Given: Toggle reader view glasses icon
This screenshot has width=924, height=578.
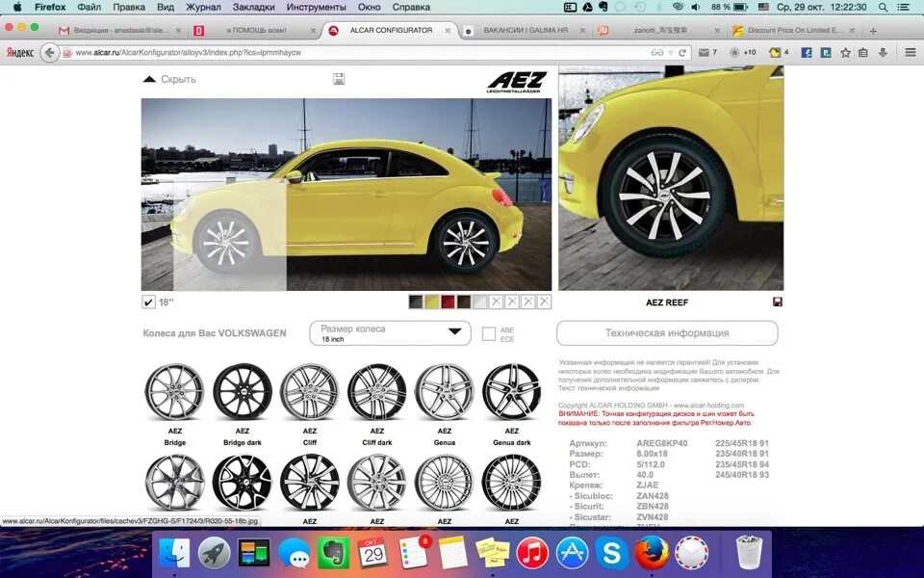Looking at the screenshot, I should point(657,52).
